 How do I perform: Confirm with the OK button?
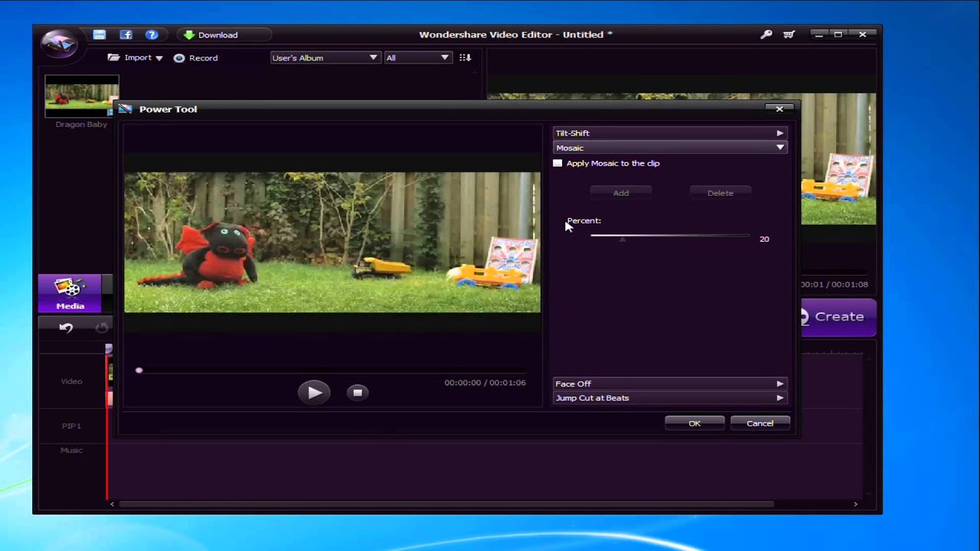(x=694, y=423)
